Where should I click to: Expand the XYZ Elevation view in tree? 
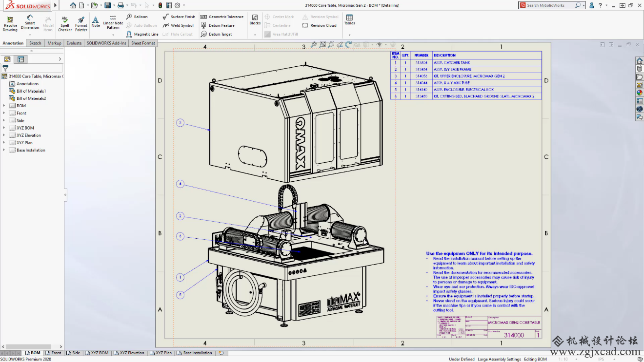[x=4, y=135]
